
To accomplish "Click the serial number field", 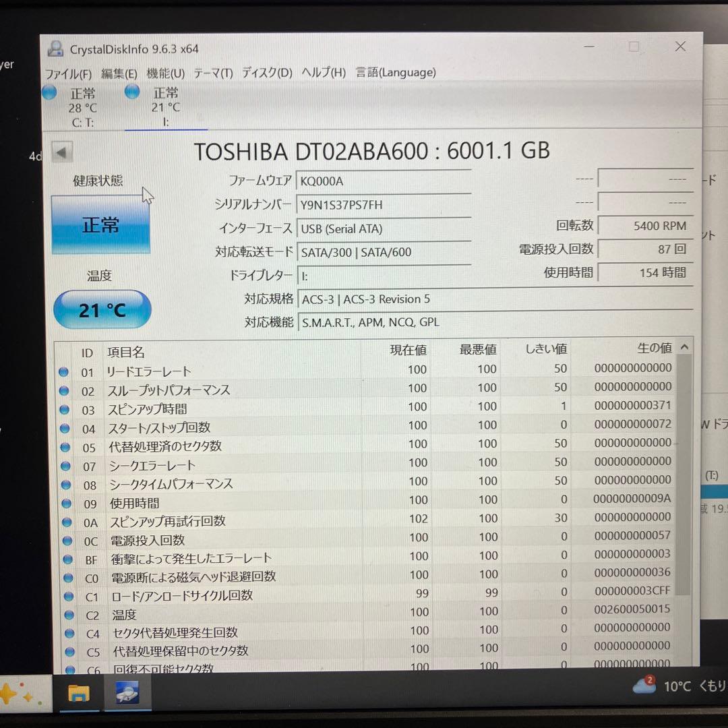I will (383, 205).
